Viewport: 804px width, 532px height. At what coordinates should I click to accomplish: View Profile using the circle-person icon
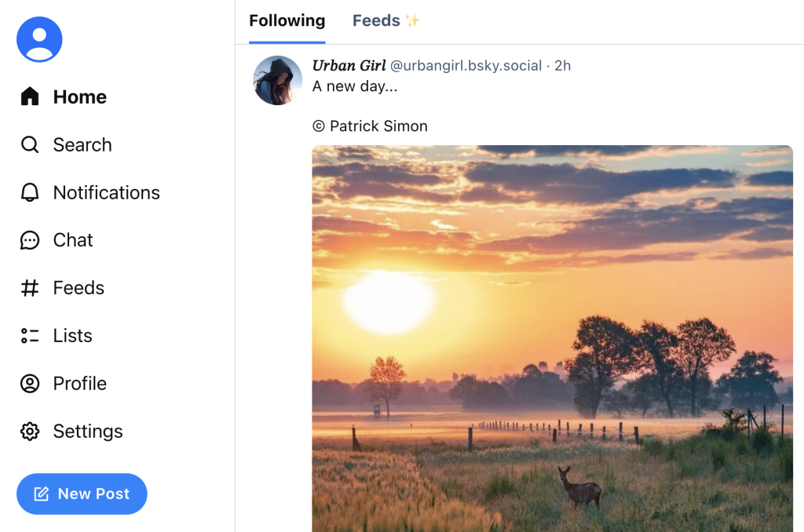[x=29, y=384]
